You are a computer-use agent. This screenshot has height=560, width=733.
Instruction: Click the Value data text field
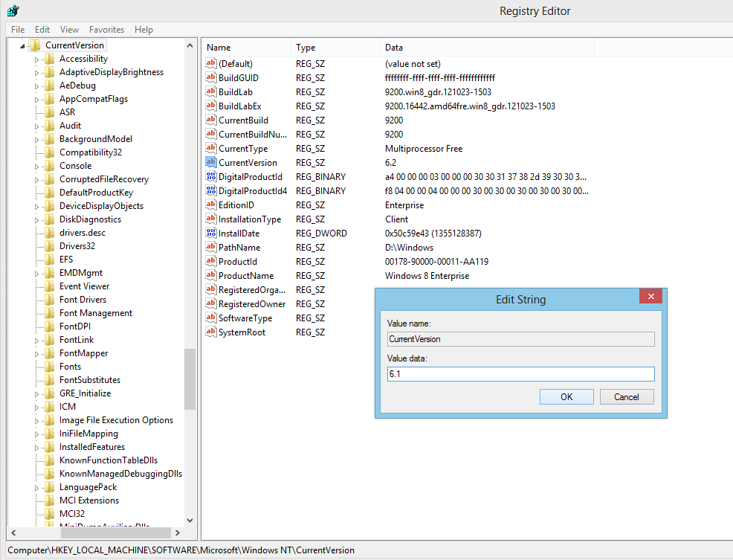point(520,374)
